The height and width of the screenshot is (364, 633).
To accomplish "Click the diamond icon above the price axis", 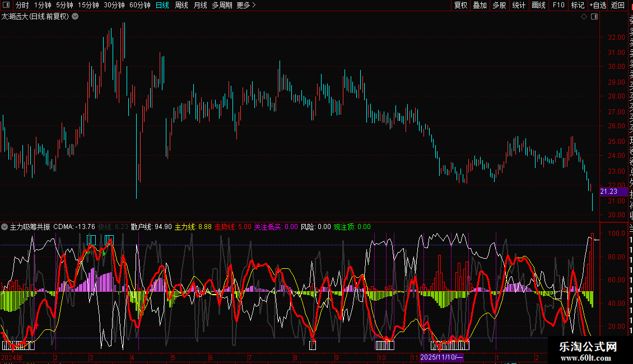I will click(x=584, y=17).
